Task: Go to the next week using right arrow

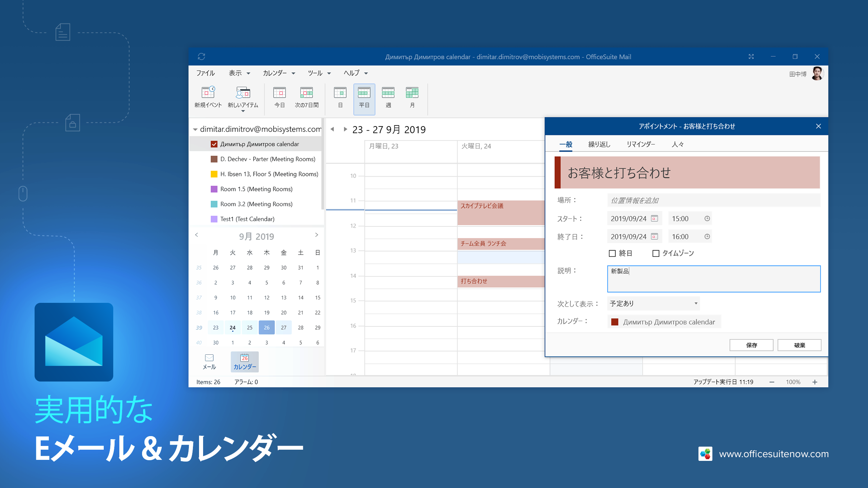Action: [x=345, y=129]
